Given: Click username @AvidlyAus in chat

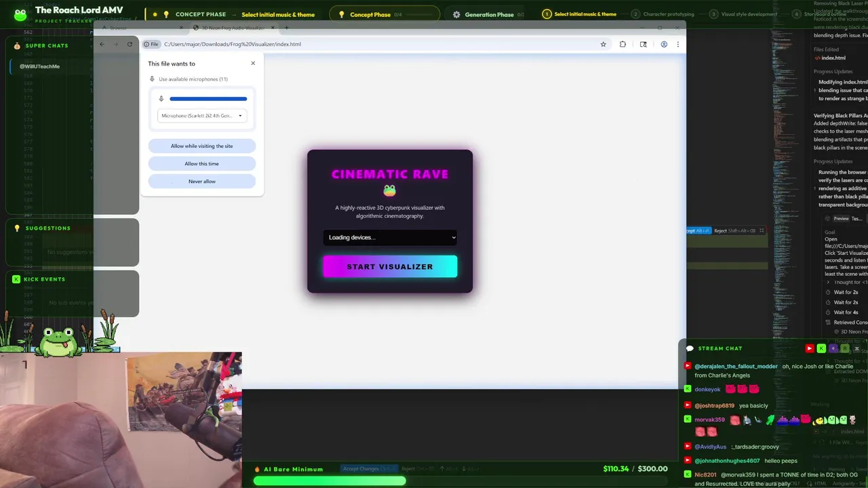Looking at the screenshot, I should (x=710, y=447).
